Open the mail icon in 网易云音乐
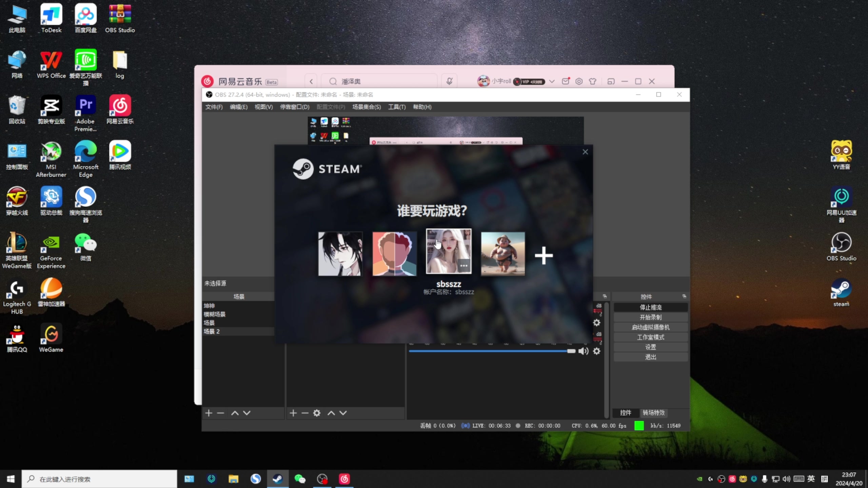The width and height of the screenshot is (868, 488). (565, 81)
